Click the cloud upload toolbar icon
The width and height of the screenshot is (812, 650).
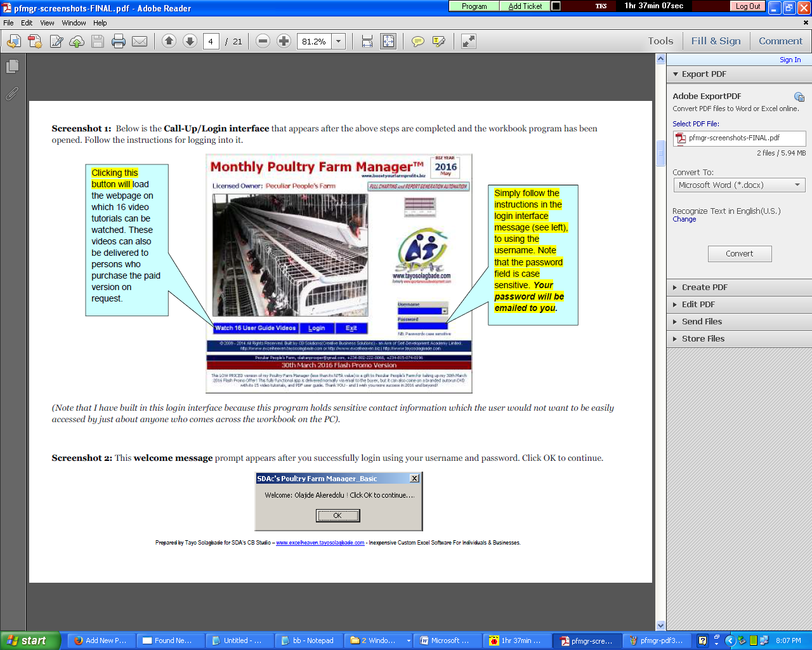pos(77,41)
